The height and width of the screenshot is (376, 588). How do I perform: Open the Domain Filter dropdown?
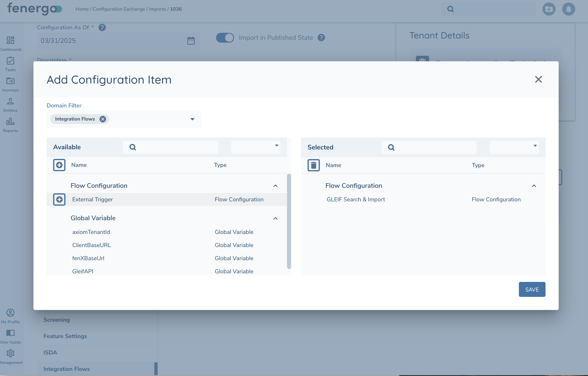click(x=192, y=119)
